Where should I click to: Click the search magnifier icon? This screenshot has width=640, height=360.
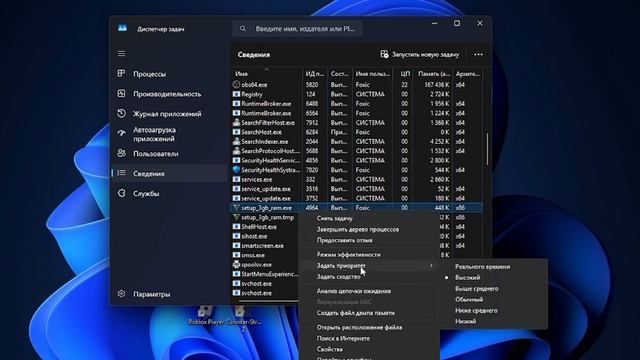243,29
